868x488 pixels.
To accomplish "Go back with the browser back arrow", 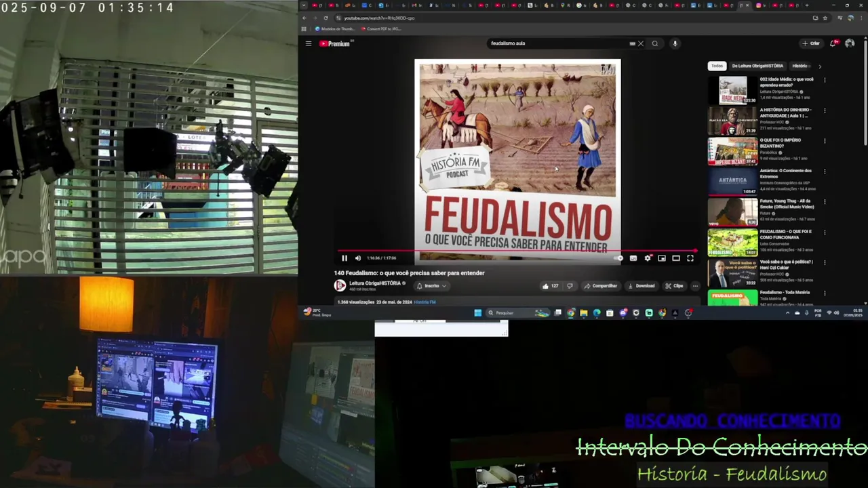I will [x=304, y=18].
